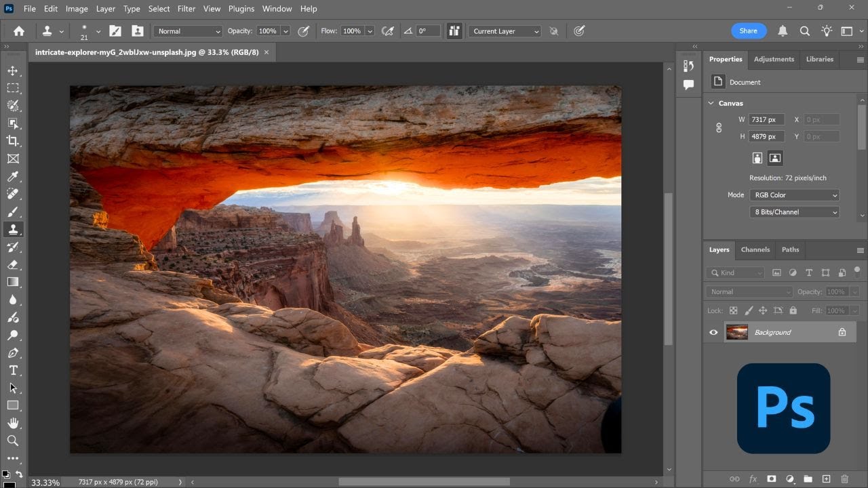Delete layer trash button
This screenshot has height=488, width=868.
pyautogui.click(x=844, y=479)
